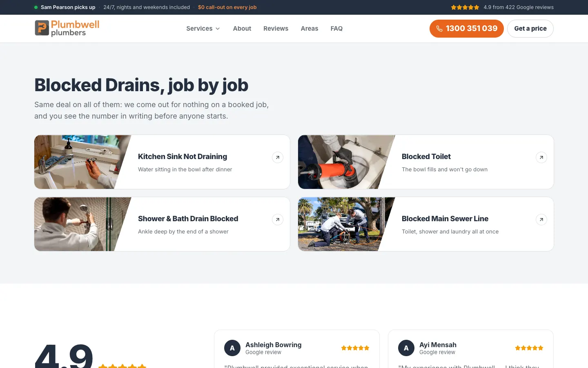
Task: Click the star rating in the top bar
Action: coord(465,7)
